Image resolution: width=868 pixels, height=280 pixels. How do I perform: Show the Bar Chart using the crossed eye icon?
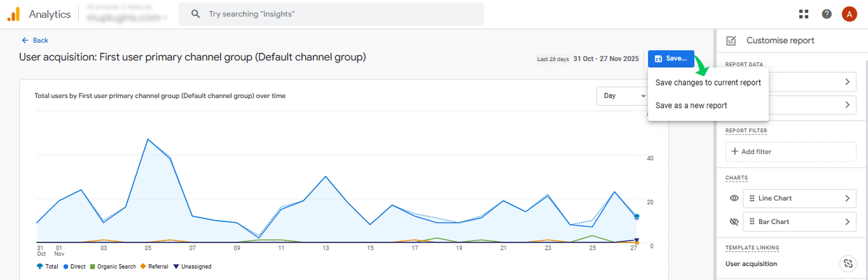734,222
